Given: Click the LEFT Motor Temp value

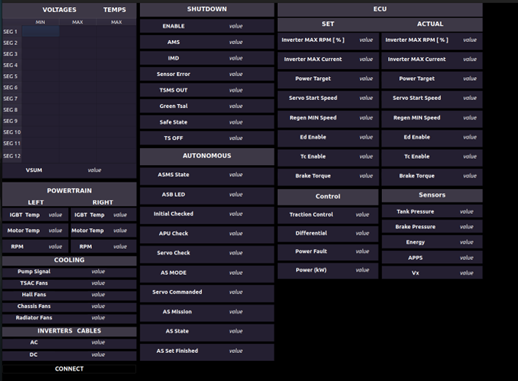Looking at the screenshot, I should 55,230.
